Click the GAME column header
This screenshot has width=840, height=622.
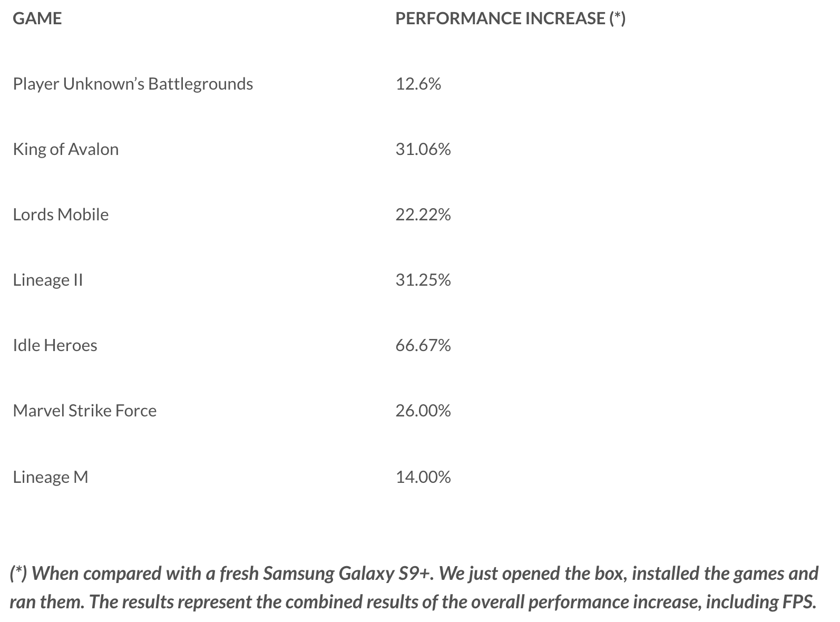(x=37, y=18)
